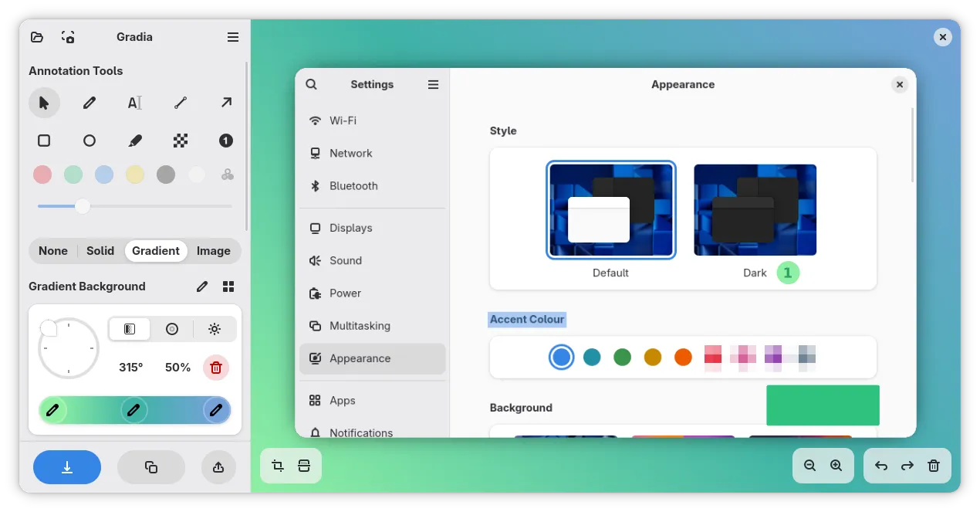This screenshot has width=980, height=512.
Task: Switch gradient type to radial
Action: tap(171, 328)
